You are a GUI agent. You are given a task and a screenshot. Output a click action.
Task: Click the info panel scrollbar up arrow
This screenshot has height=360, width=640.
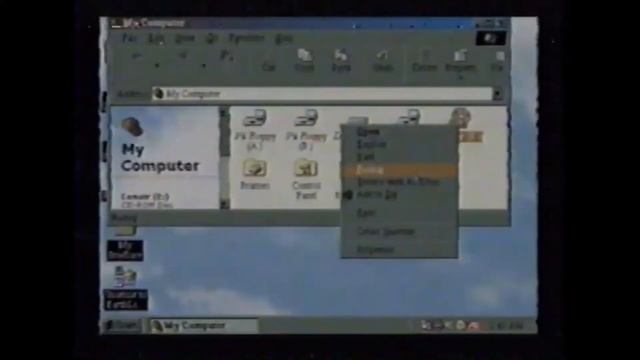(x=224, y=112)
